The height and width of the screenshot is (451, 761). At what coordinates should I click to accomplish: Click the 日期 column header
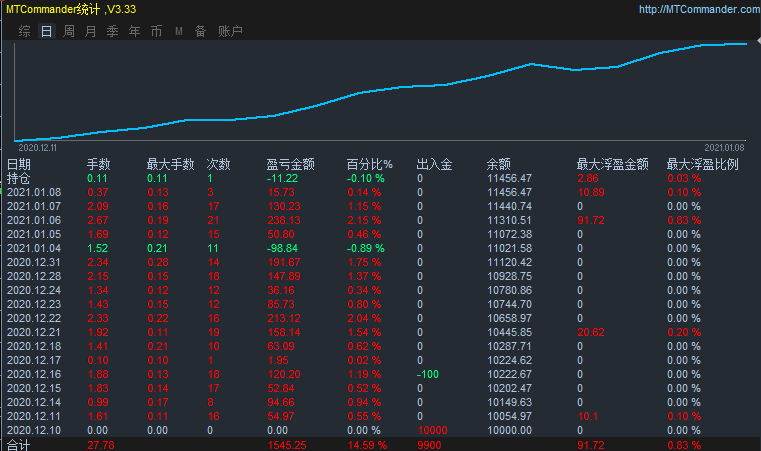19,165
